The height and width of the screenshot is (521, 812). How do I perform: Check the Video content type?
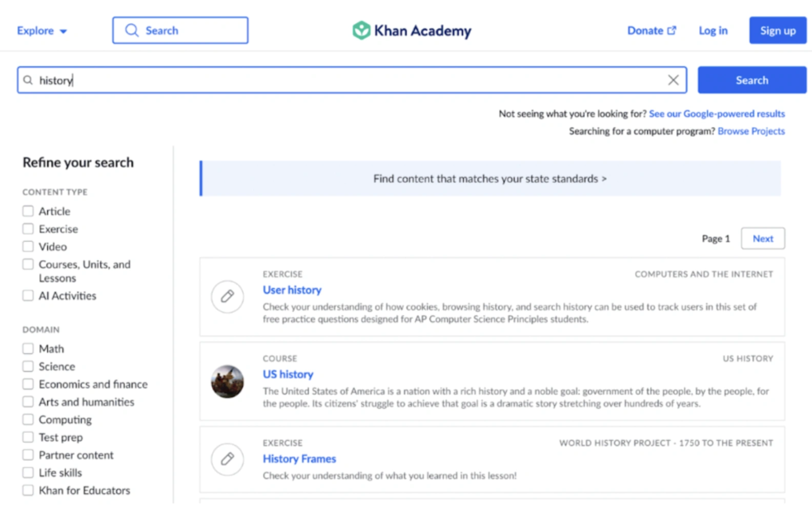[x=28, y=247]
